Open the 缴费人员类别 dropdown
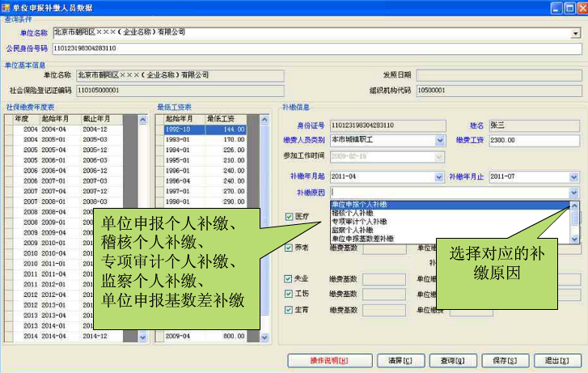 tap(440, 141)
